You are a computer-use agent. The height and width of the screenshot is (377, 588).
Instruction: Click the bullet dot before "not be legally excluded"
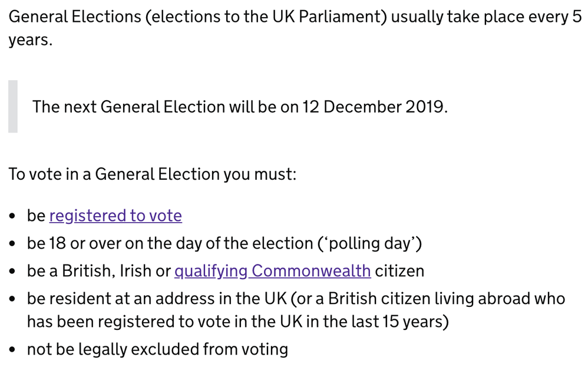14,350
